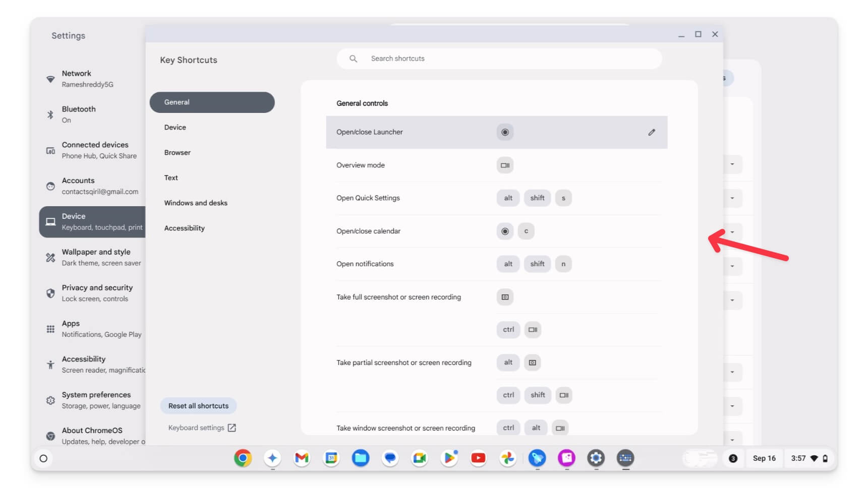Click the Settings gear shelf icon
The height and width of the screenshot is (488, 868).
pos(596,458)
